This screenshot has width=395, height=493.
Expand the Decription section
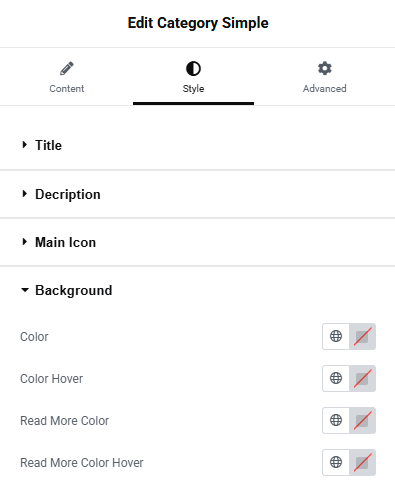click(x=197, y=194)
